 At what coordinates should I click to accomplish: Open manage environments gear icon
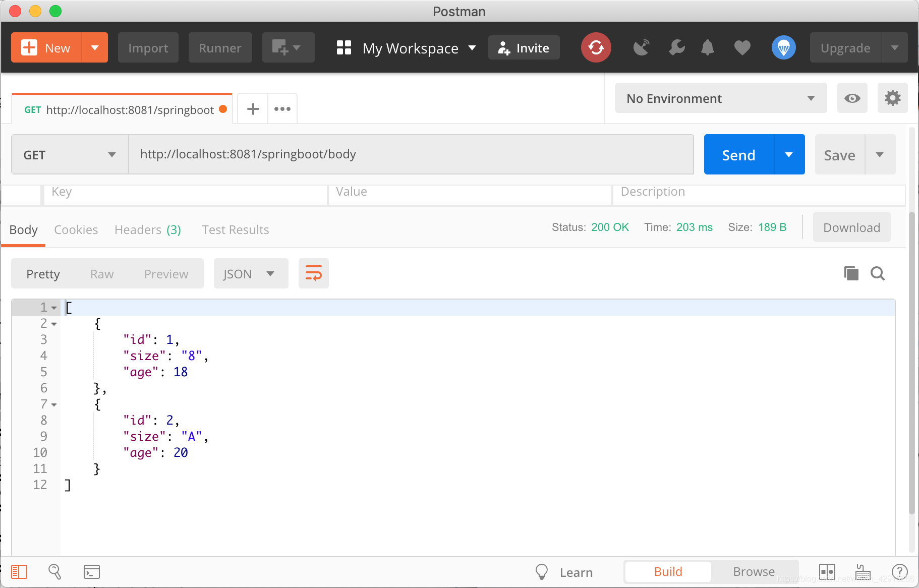[x=892, y=98]
